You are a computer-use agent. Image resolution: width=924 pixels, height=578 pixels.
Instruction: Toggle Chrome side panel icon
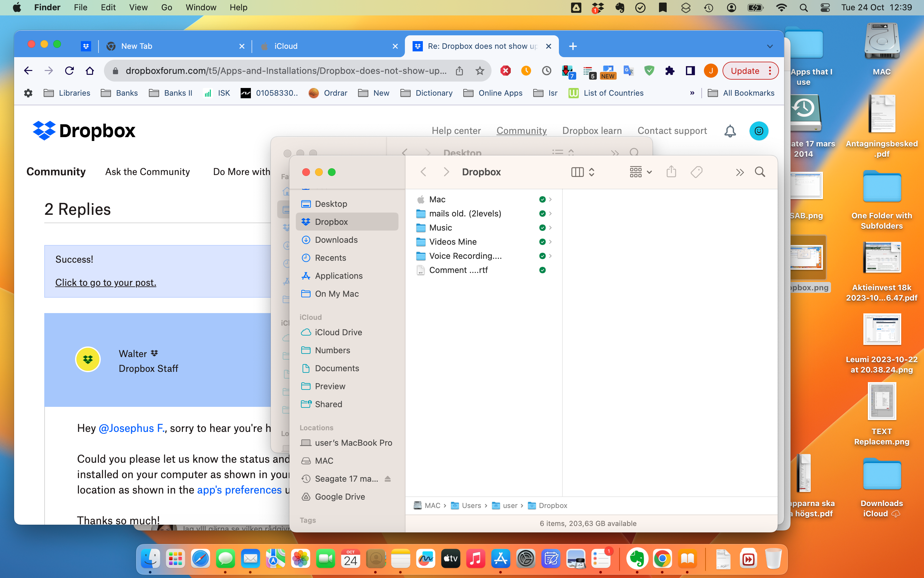(x=690, y=71)
